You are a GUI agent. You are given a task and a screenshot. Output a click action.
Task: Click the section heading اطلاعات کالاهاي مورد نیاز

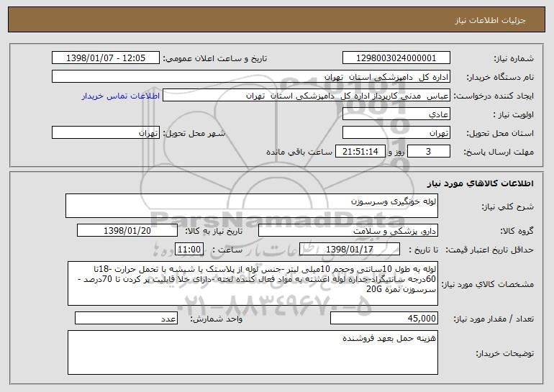point(480,183)
